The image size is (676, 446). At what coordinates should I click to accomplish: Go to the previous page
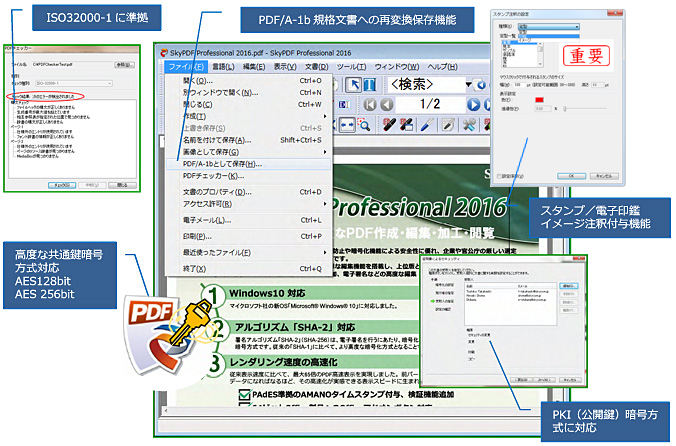(387, 104)
